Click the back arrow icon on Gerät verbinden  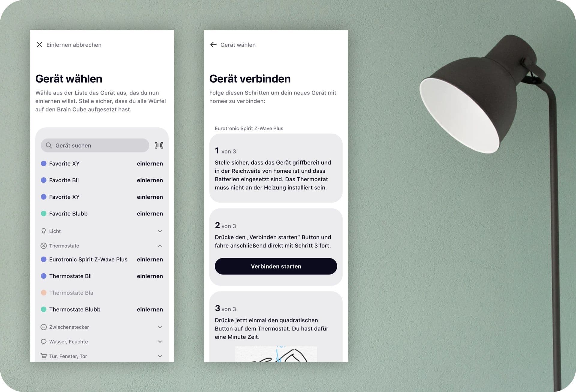(x=213, y=44)
